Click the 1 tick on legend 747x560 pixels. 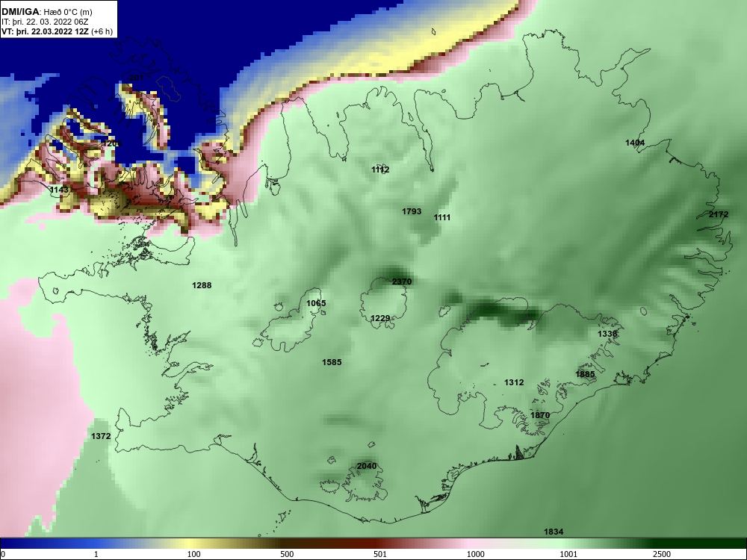[96, 554]
